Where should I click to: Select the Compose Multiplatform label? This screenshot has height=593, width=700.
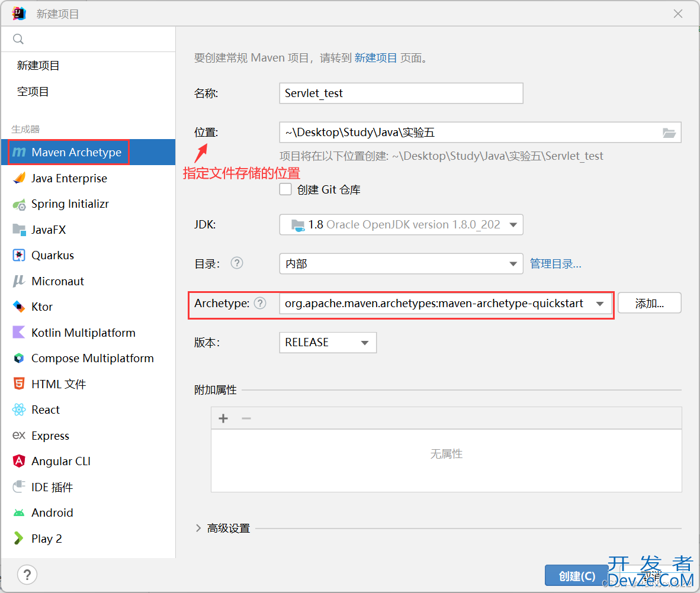92,358
